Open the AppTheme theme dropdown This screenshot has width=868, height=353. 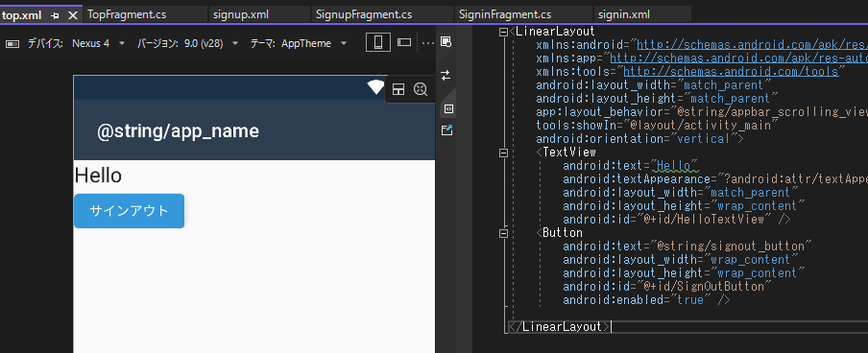(314, 43)
